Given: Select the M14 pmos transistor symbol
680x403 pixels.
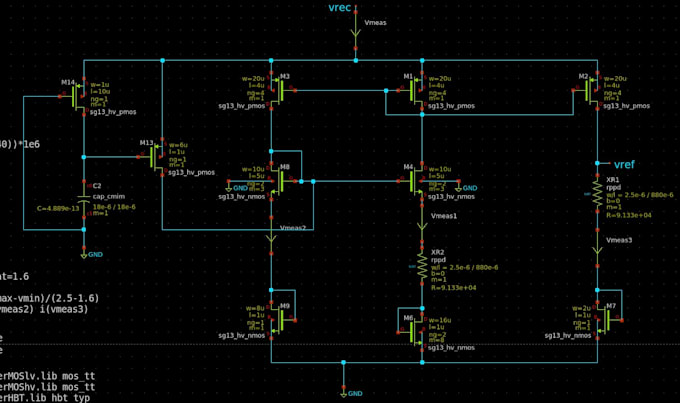Looking at the screenshot, I should (x=77, y=96).
